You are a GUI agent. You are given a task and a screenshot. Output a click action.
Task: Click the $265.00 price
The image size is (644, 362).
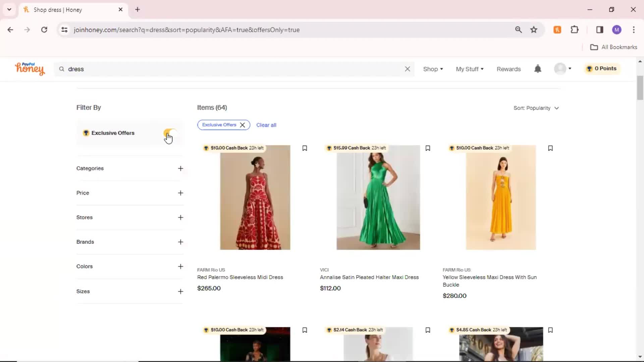coord(209,288)
